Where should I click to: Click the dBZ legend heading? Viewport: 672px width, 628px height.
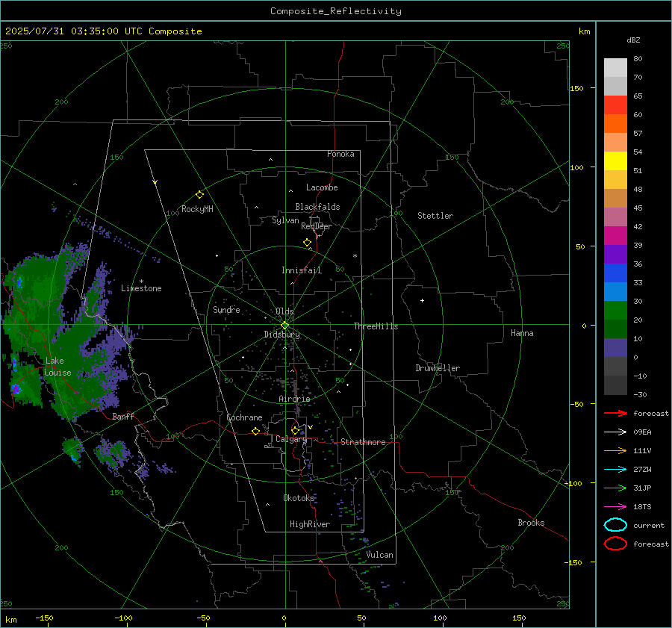pyautogui.click(x=633, y=40)
